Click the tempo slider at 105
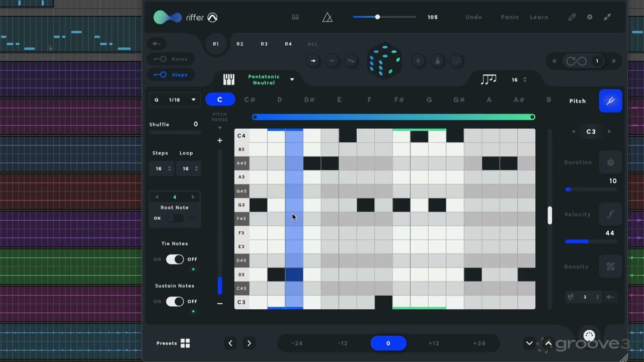The height and width of the screenshot is (362, 644). (385, 17)
